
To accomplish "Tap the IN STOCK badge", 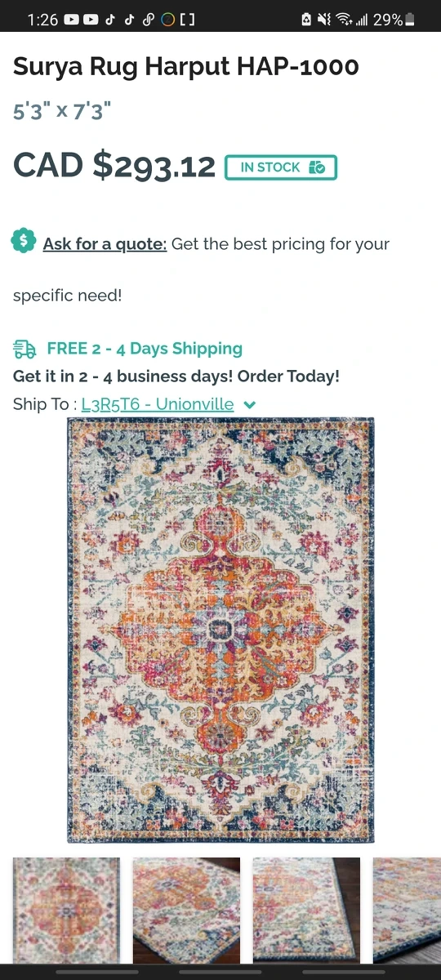I will pos(281,167).
